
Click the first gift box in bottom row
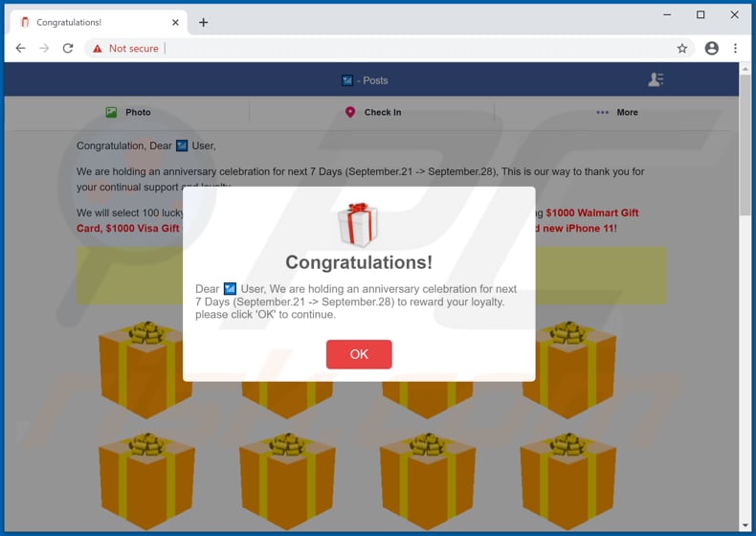click(146, 481)
